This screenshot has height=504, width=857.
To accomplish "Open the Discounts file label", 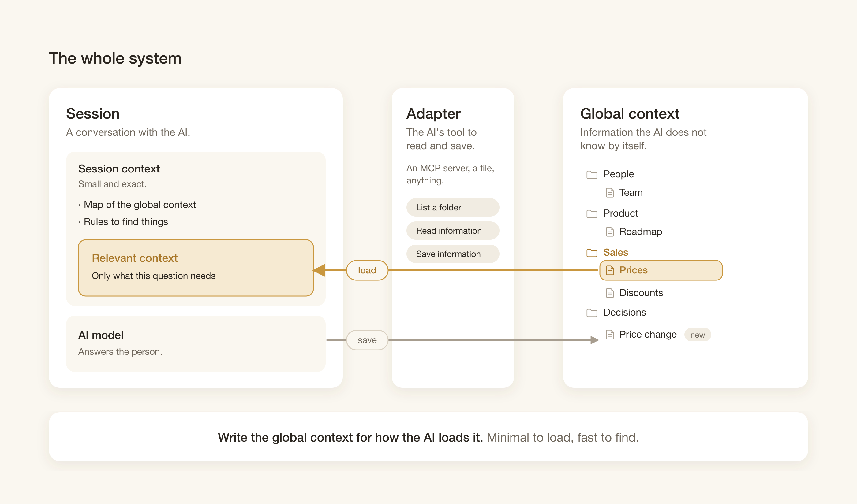I will [x=641, y=293].
